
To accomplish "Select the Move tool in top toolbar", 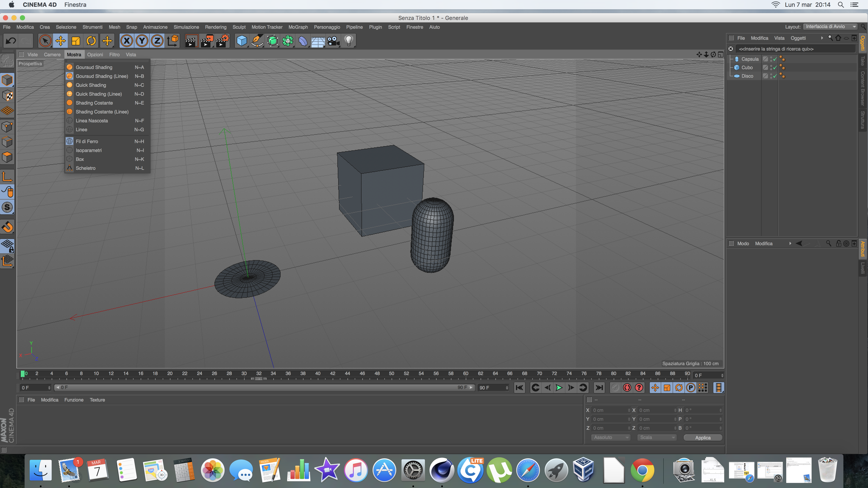I will click(x=60, y=41).
